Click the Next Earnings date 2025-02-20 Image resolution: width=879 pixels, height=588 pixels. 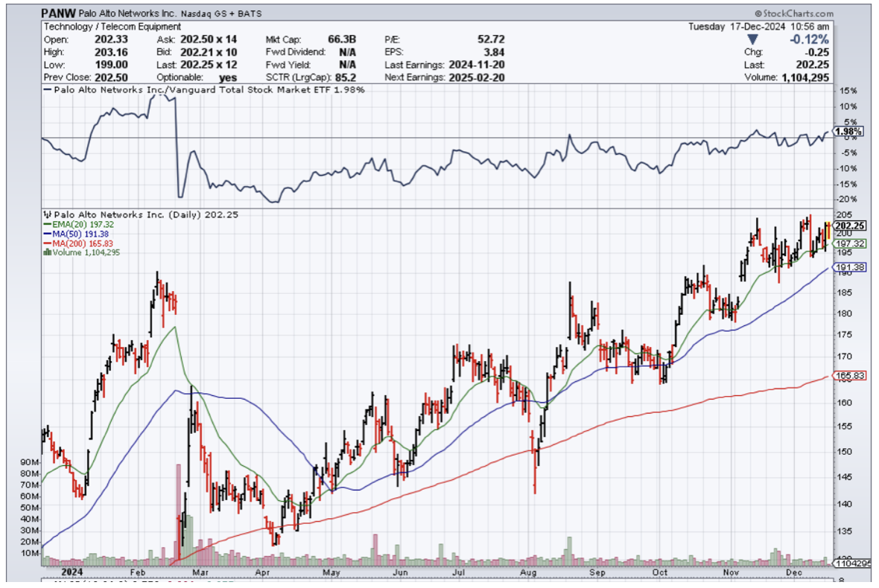(477, 77)
